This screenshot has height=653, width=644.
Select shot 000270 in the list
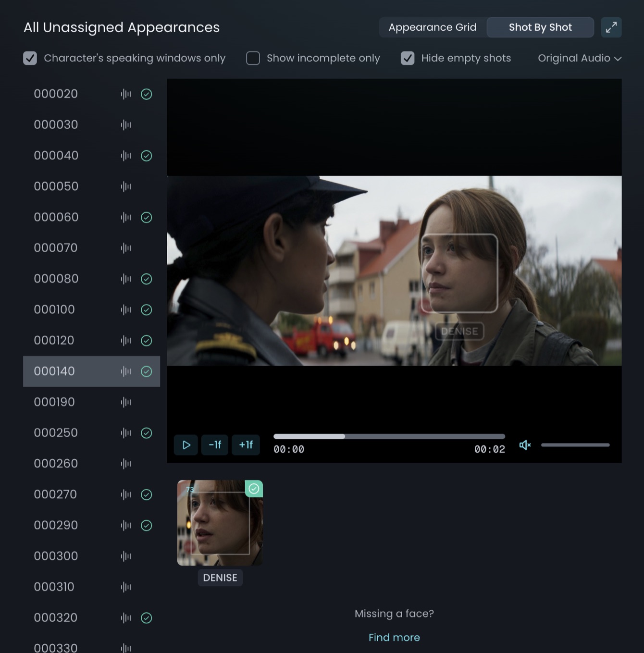[x=91, y=494]
